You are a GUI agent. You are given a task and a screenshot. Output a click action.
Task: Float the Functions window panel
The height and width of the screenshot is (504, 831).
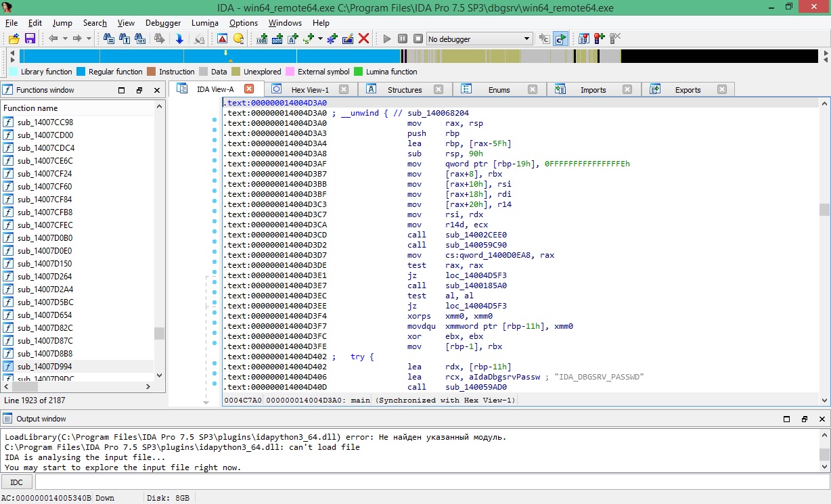point(139,90)
